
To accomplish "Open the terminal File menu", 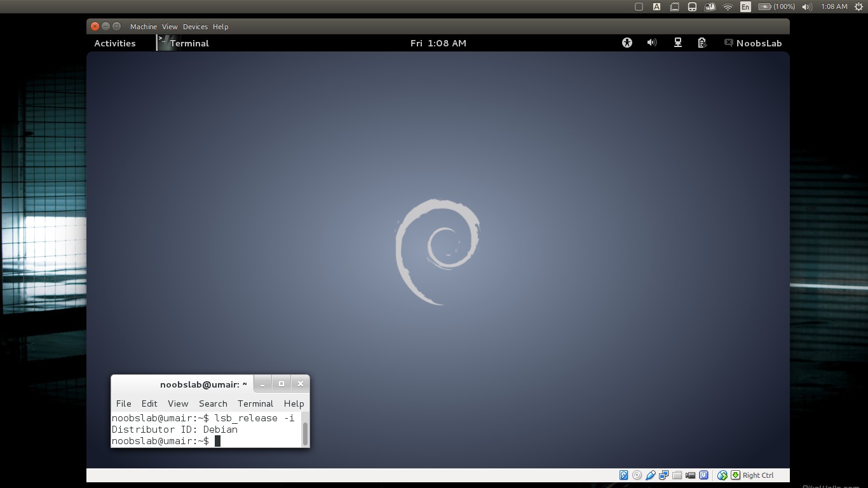I will (124, 403).
